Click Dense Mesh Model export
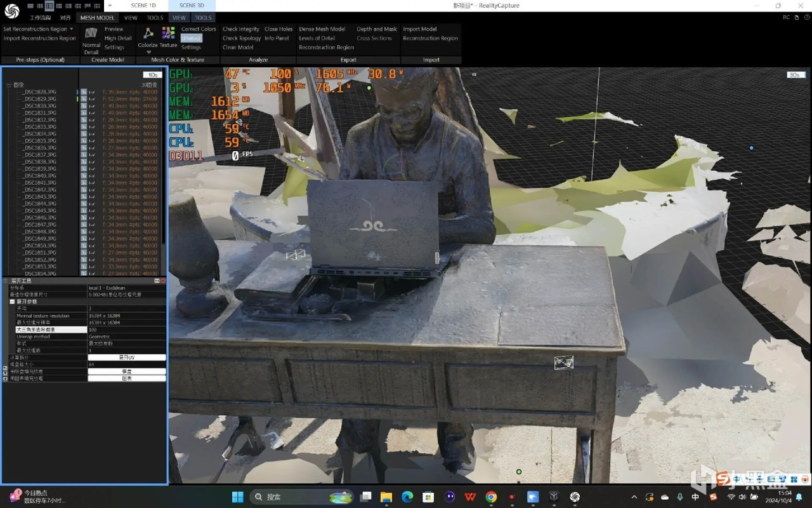 tap(322, 29)
